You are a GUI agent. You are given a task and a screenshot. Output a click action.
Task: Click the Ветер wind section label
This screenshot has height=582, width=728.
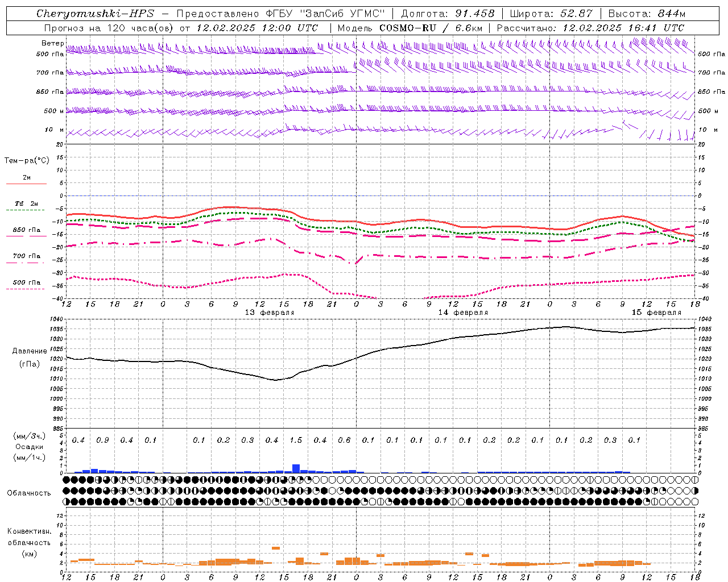click(x=52, y=43)
